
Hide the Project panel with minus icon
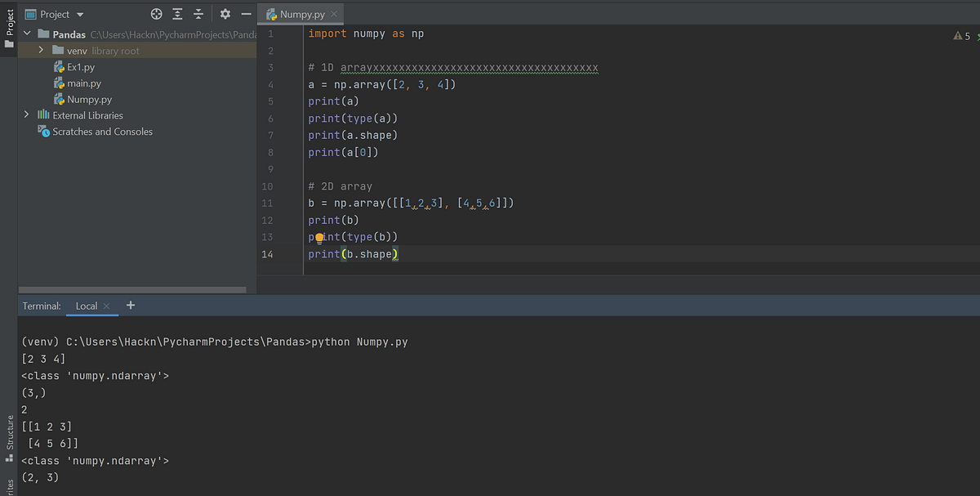coord(247,14)
